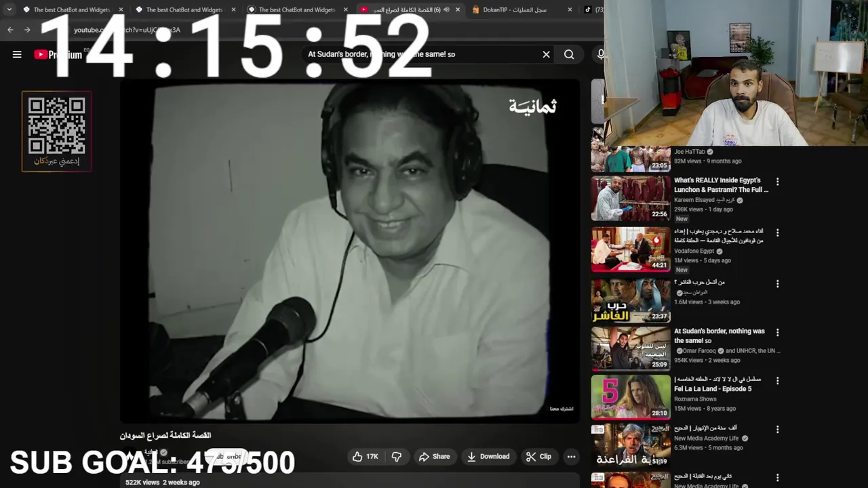Play the Egypt Luncheon & Pastrami thumbnail

(x=631, y=199)
